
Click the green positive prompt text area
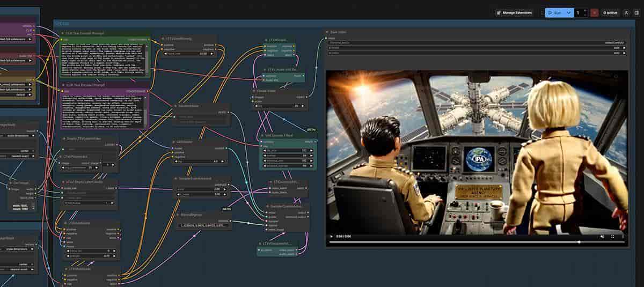[x=104, y=60]
